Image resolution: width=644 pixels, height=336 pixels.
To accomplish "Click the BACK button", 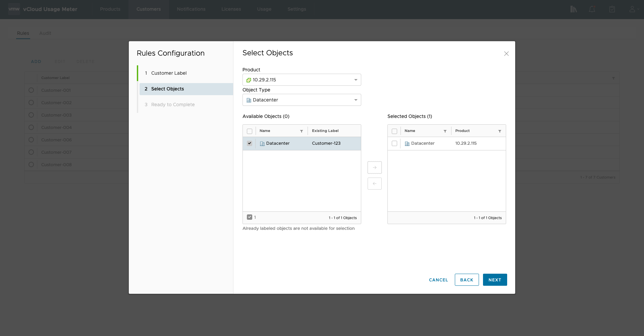I will tap(467, 280).
